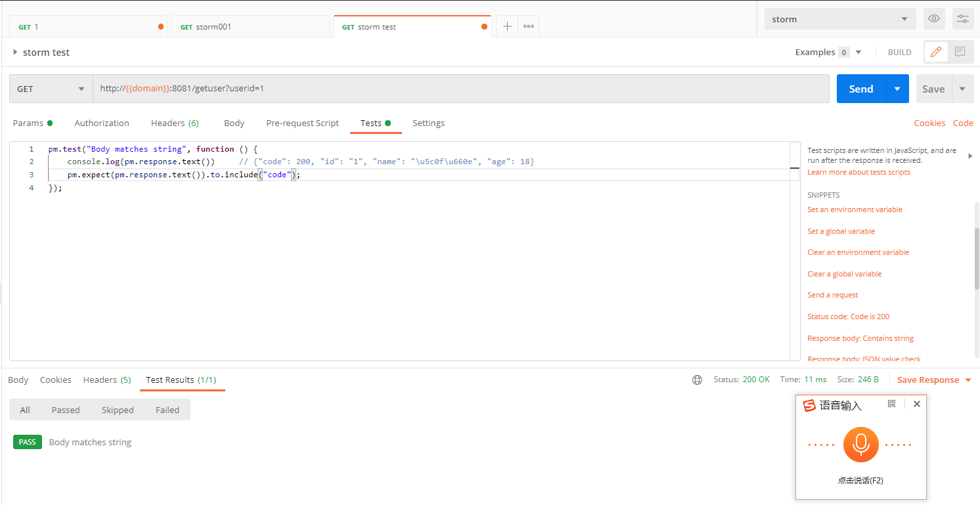Open the Authorization tab
Screen dimensions: 980x505
[102, 123]
